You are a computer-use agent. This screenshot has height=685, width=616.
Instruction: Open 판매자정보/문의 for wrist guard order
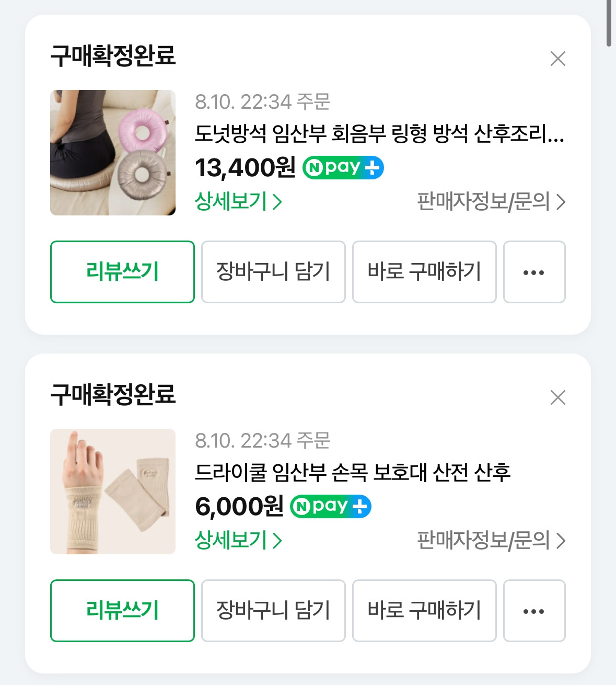point(491,541)
